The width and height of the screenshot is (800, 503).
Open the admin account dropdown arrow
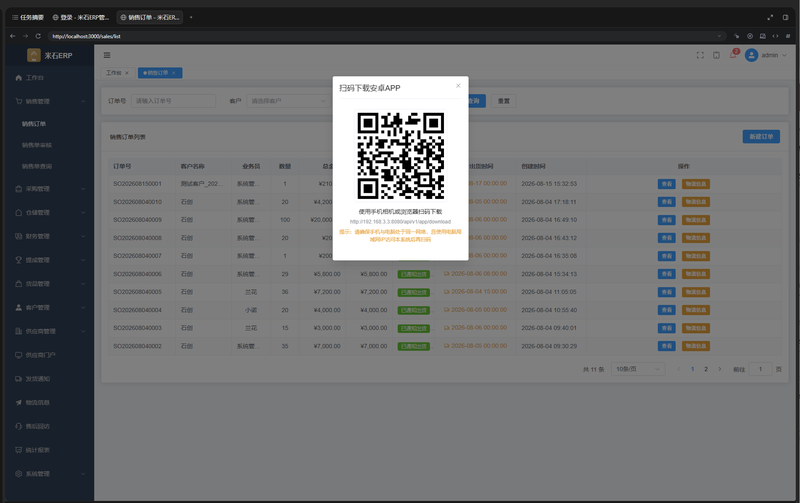(x=784, y=55)
